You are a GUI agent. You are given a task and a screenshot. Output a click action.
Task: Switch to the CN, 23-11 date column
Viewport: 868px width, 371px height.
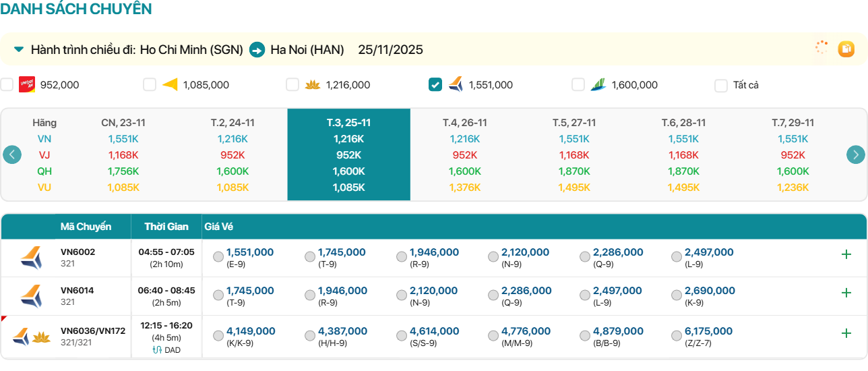click(123, 123)
